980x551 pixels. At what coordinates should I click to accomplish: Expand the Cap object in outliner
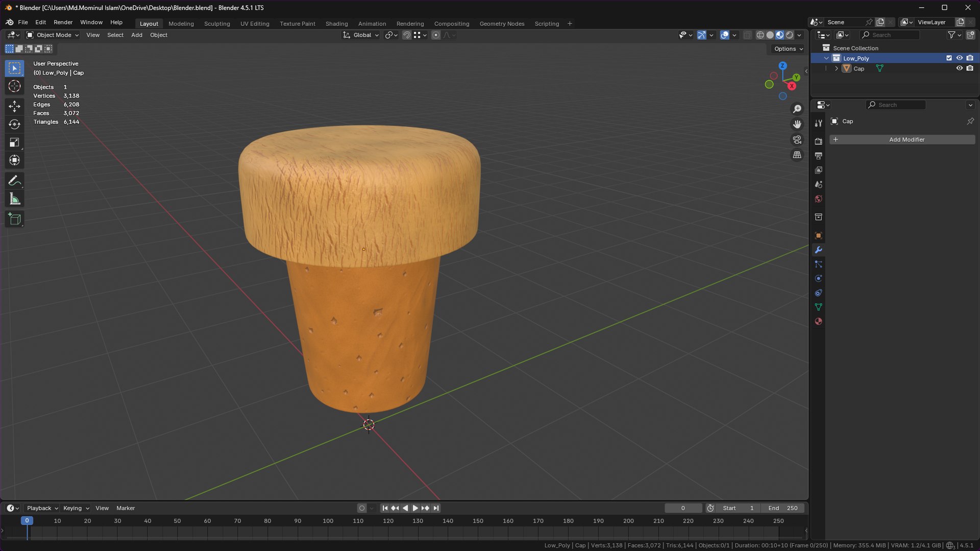tap(836, 68)
